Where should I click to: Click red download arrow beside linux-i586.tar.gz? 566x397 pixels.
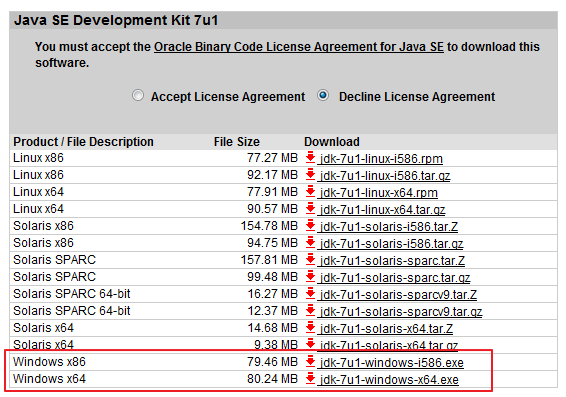tap(310, 175)
